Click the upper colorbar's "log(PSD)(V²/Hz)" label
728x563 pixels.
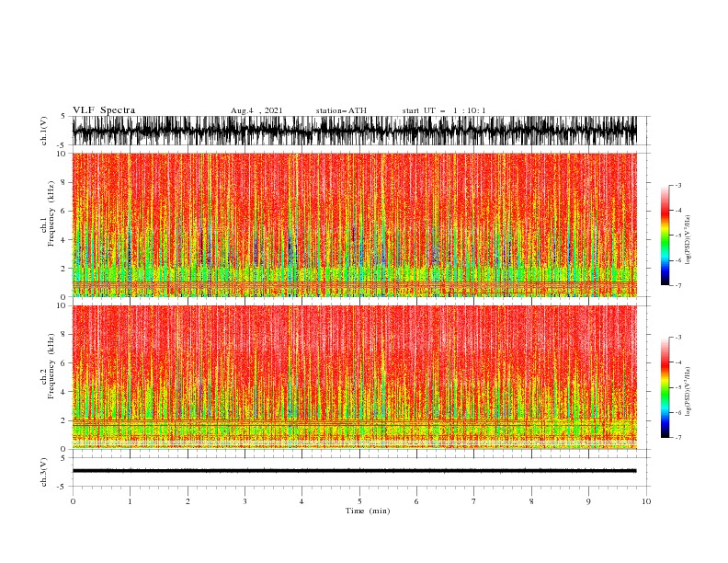pos(688,240)
